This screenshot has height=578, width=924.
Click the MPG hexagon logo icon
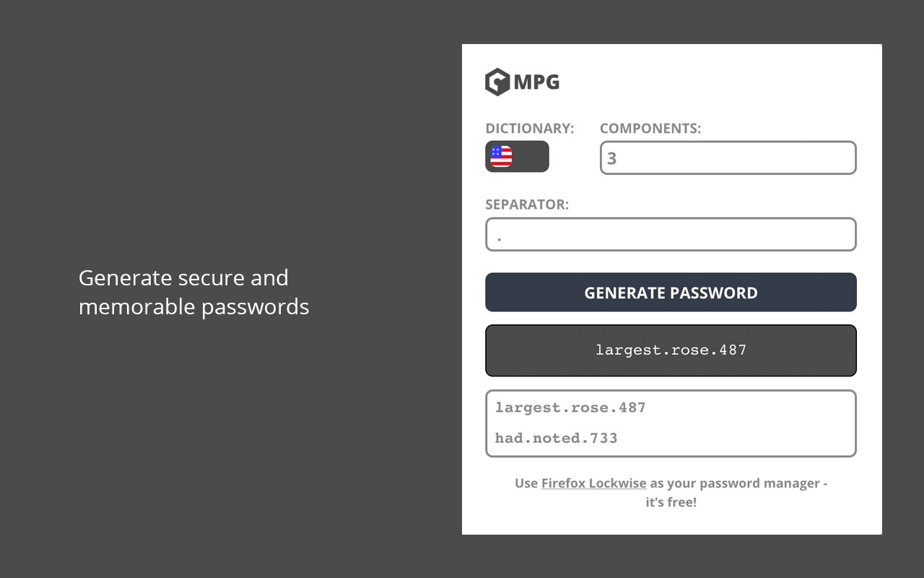click(x=497, y=82)
